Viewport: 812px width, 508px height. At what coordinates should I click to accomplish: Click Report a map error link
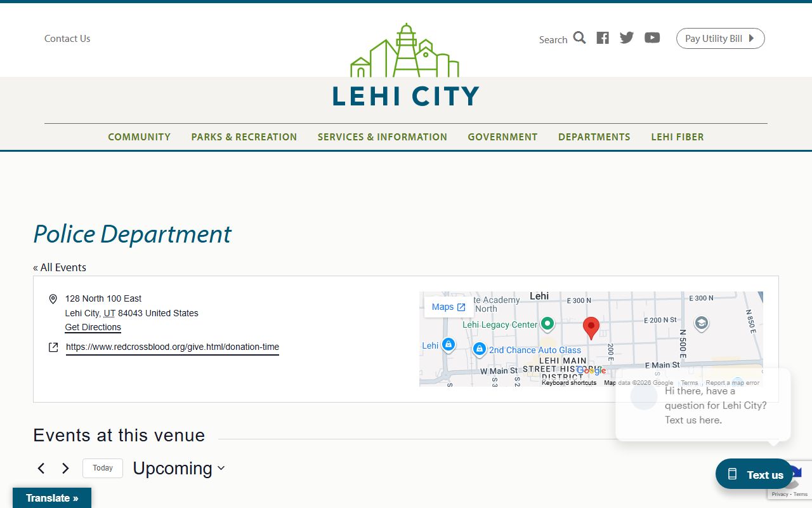(x=733, y=383)
